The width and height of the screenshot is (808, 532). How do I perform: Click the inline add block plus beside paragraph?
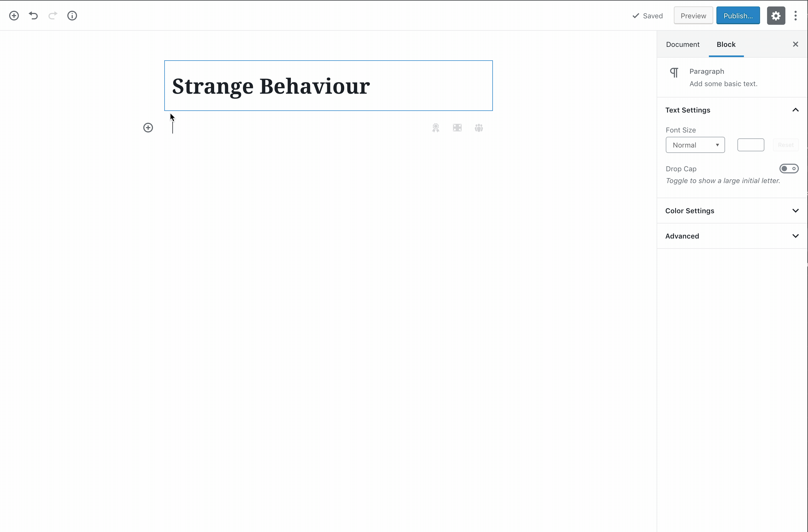[148, 128]
